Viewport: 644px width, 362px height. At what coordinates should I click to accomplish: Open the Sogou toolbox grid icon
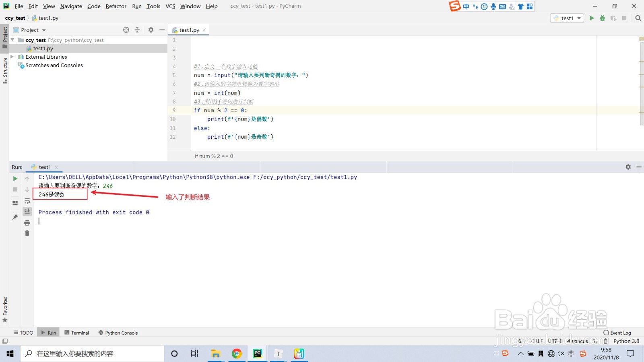pos(530,6)
